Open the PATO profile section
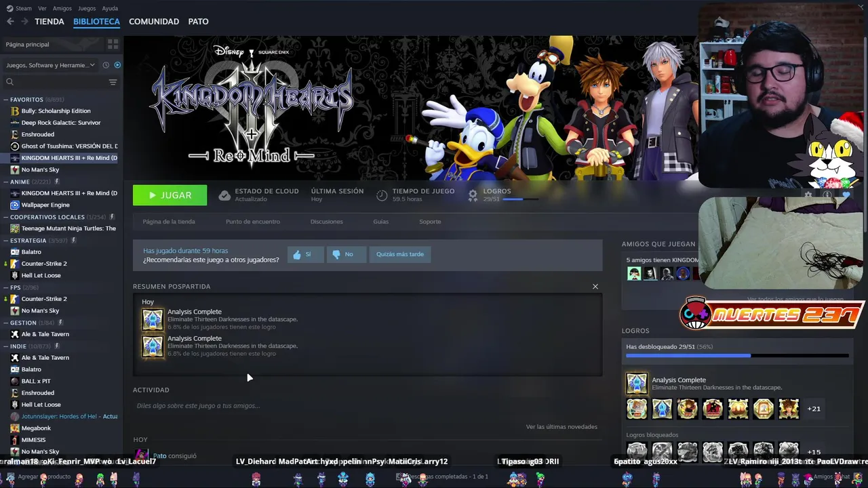868x488 pixels. point(198,22)
